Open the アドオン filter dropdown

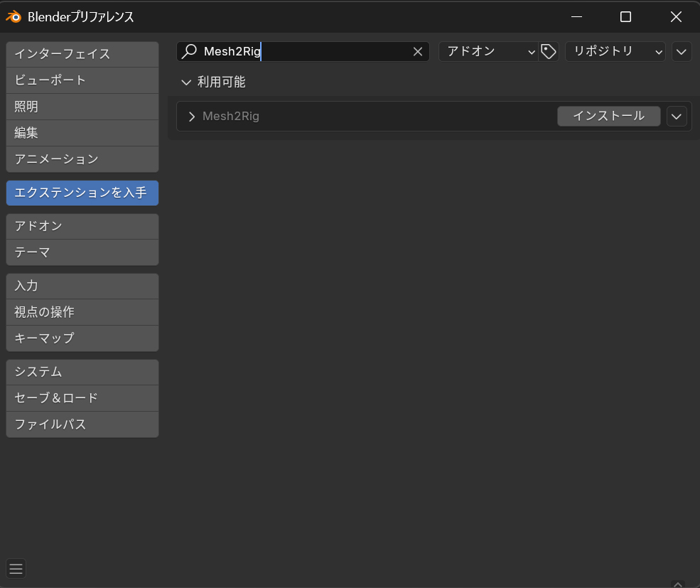pos(488,51)
